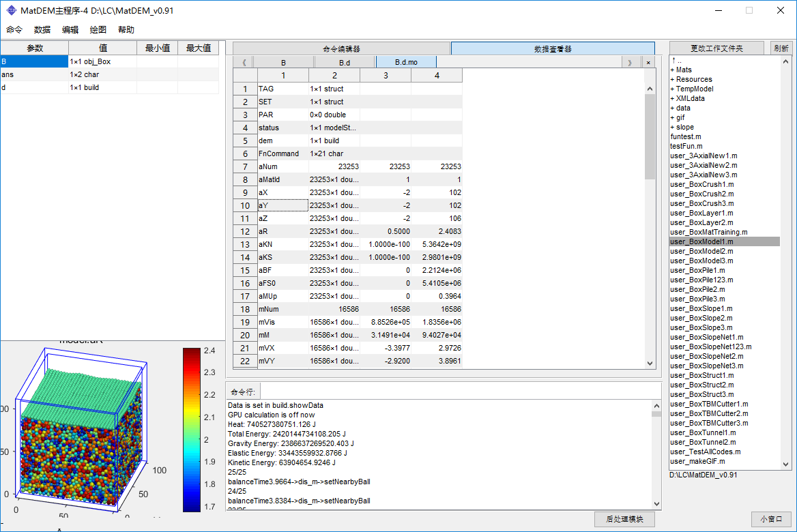Click the MatDEM app logo icon
The width and height of the screenshot is (797, 532).
(x=11, y=10)
